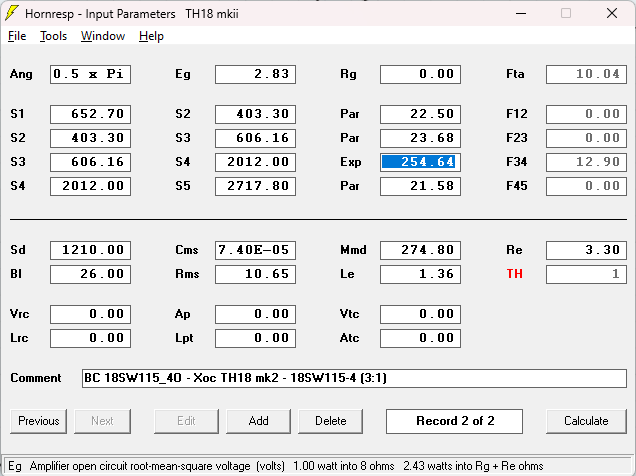This screenshot has height=476, width=636.
Task: Click into the Comment text box
Action: (354, 378)
